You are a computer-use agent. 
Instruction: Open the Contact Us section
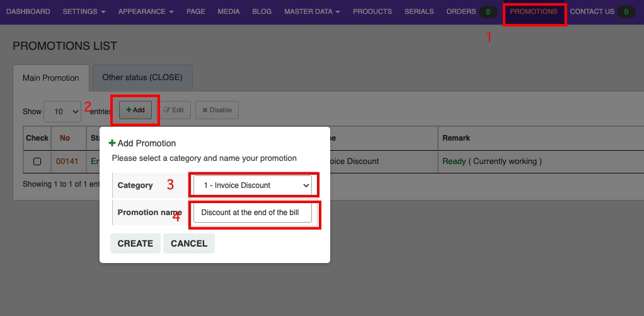pyautogui.click(x=592, y=12)
